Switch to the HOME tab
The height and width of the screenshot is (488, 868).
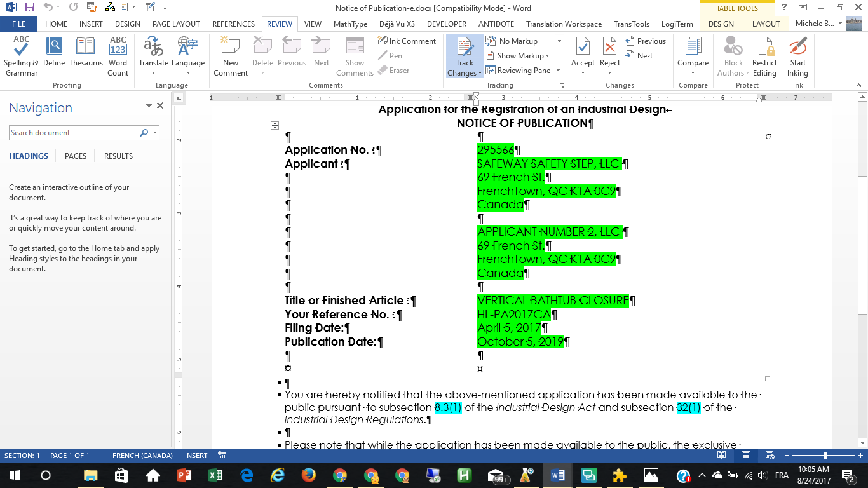(x=57, y=24)
